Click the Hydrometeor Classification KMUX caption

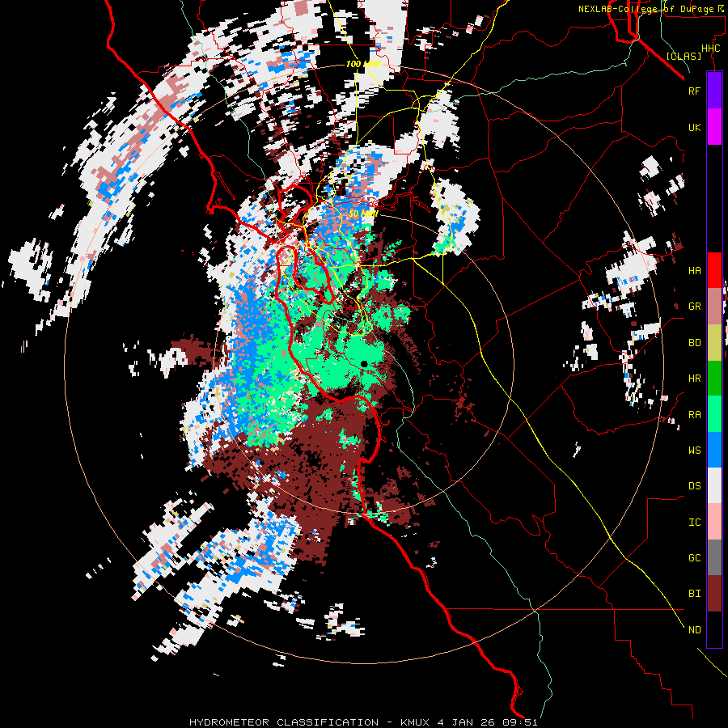click(363, 722)
